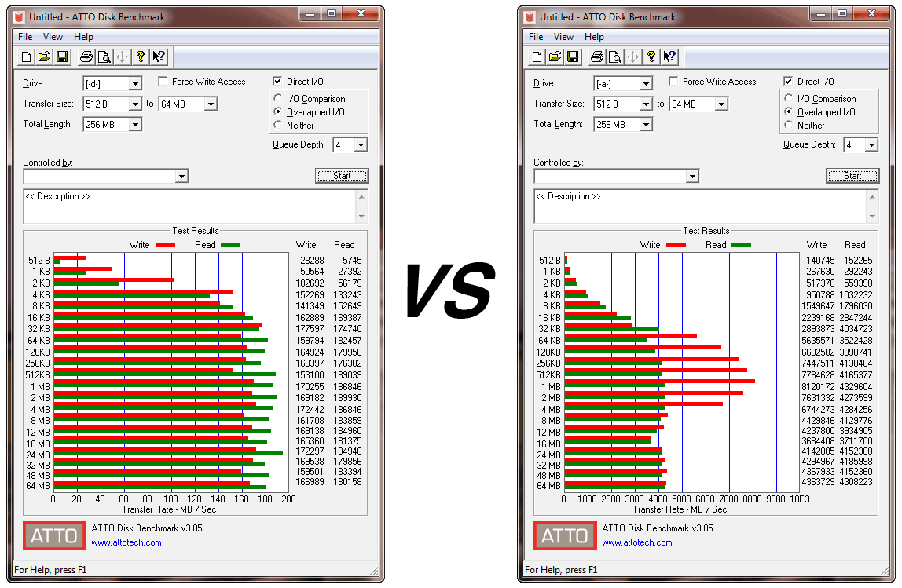
Task: Uncheck Direct I/O in left window
Action: pos(278,81)
